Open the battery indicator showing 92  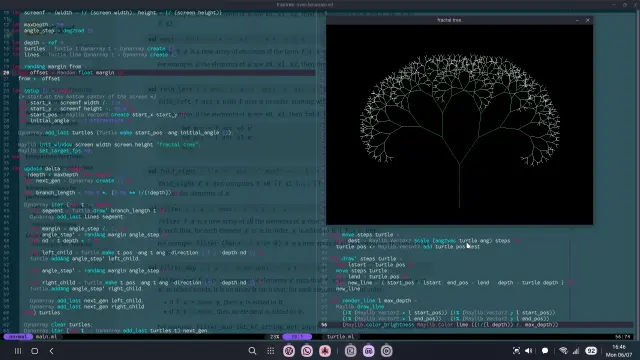point(591,351)
